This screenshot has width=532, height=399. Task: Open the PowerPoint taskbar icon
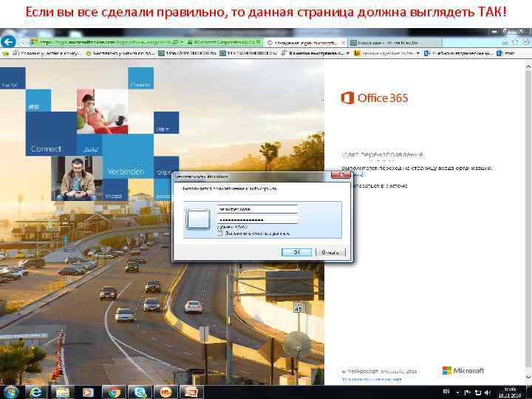pyautogui.click(x=191, y=392)
